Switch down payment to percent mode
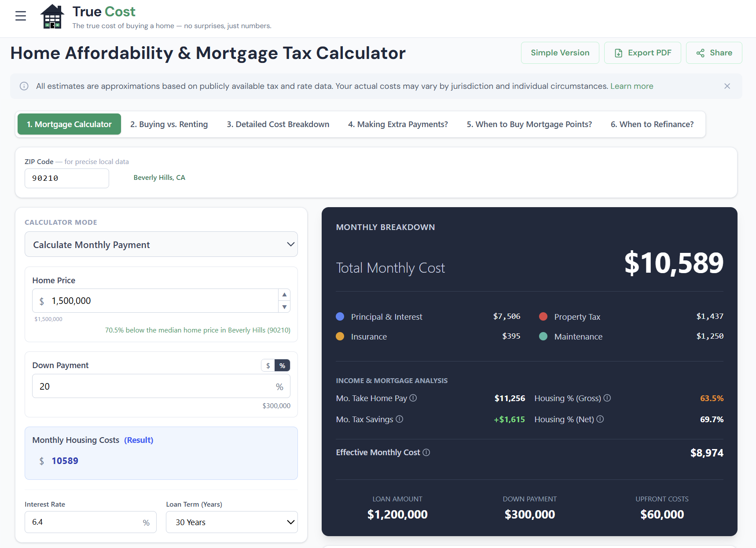Viewport: 756px width, 548px height. click(283, 365)
